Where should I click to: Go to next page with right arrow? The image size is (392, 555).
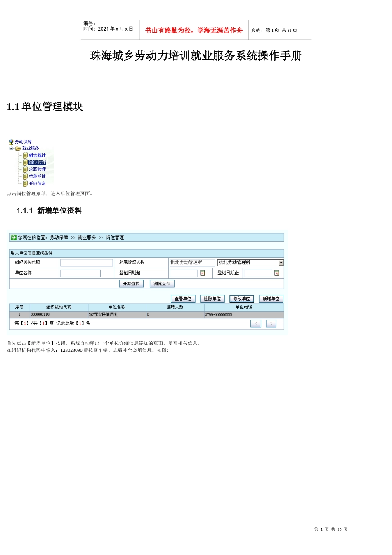point(271,324)
